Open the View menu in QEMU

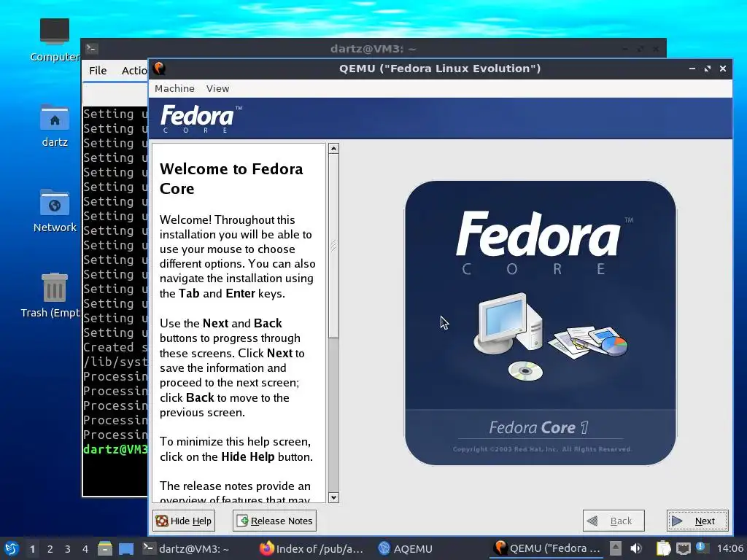[x=217, y=88]
